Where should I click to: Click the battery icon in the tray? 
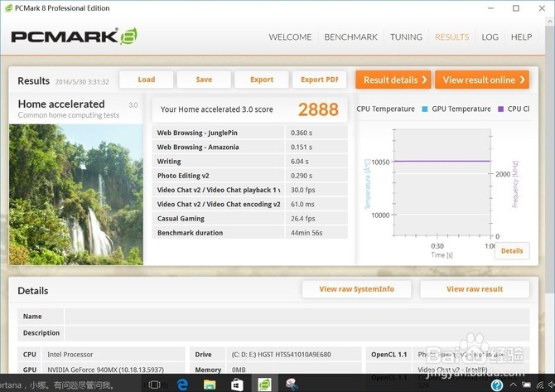(x=526, y=385)
